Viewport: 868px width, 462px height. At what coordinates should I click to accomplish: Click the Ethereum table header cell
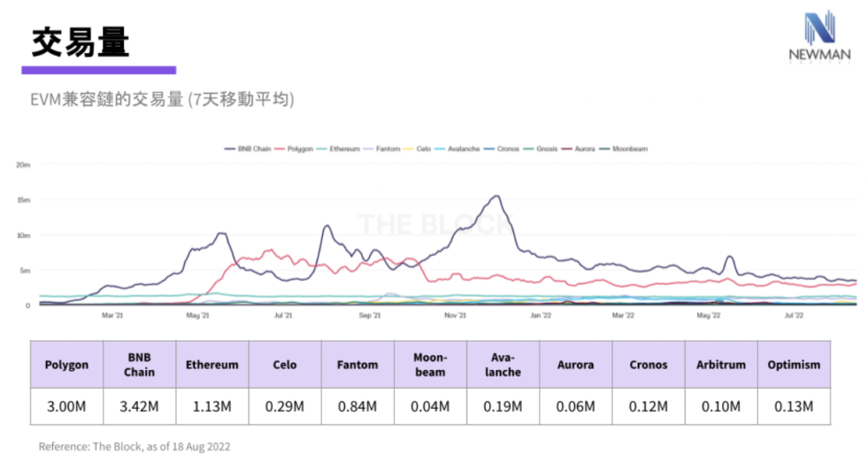click(212, 365)
